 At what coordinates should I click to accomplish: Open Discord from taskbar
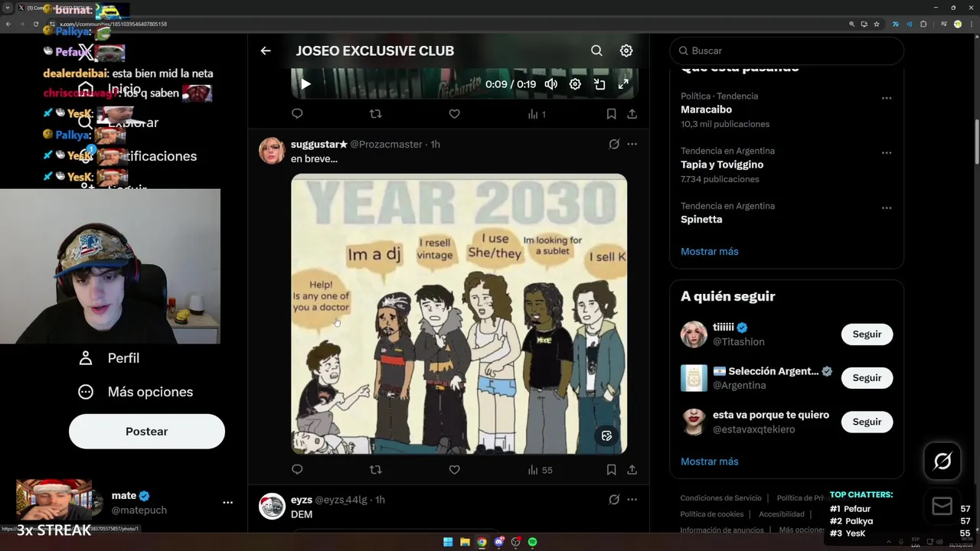tap(499, 542)
